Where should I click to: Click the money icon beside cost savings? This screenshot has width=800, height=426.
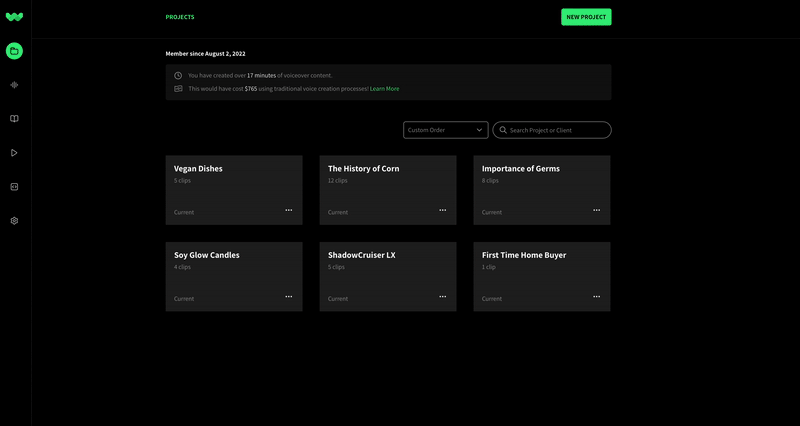click(178, 88)
